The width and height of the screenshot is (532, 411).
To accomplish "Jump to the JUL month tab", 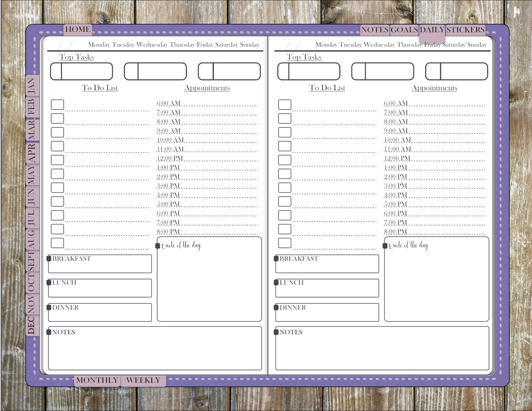I will tap(32, 218).
